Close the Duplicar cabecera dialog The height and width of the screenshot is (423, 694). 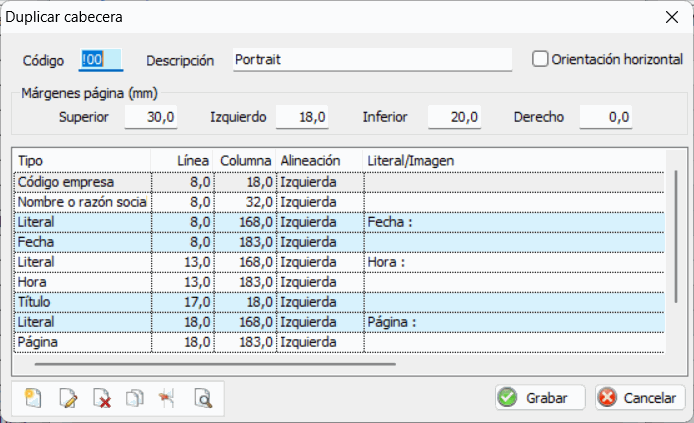(x=672, y=17)
